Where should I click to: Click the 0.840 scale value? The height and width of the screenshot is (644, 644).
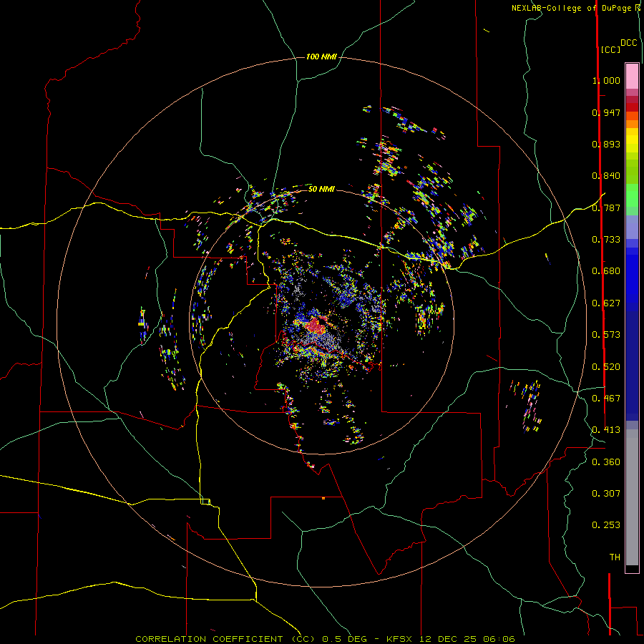(606, 176)
